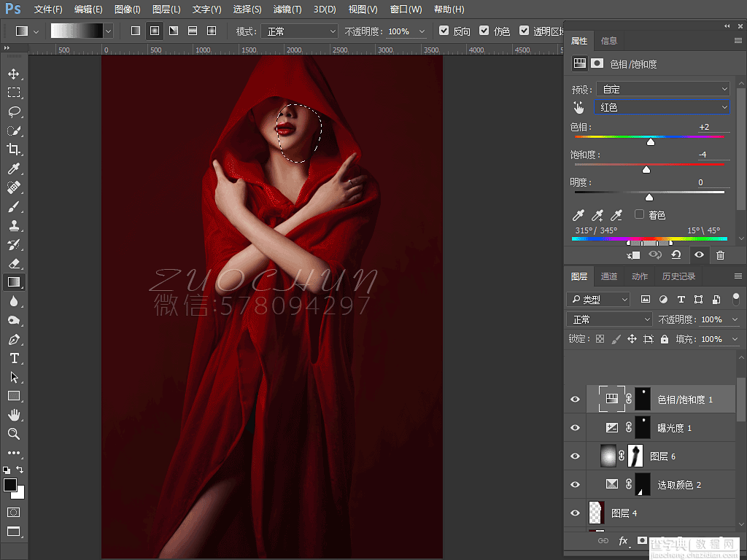
Task: Open the 图像(I) menu
Action: click(127, 9)
